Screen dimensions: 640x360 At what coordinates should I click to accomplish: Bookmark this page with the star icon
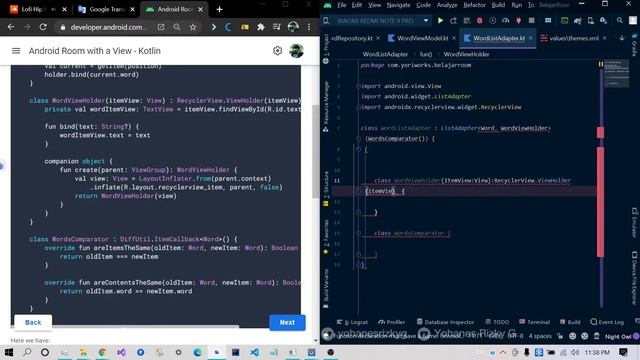point(193,27)
